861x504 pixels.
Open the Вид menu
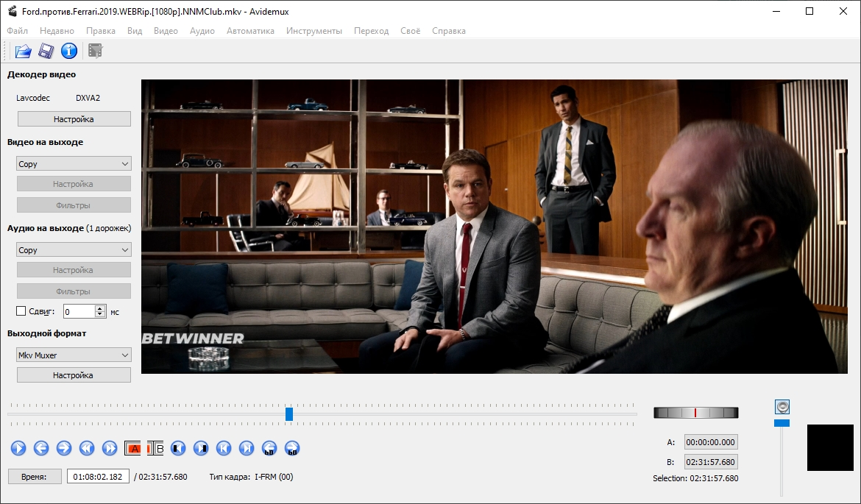(x=135, y=31)
